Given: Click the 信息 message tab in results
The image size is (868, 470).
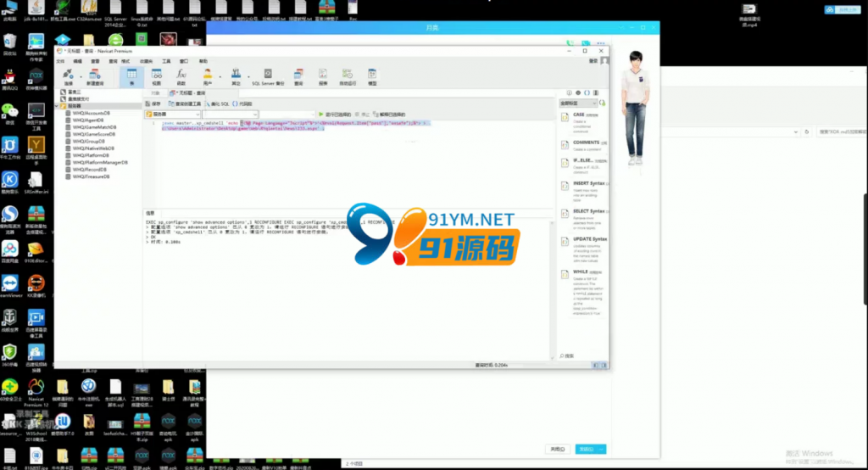Looking at the screenshot, I should pos(150,213).
